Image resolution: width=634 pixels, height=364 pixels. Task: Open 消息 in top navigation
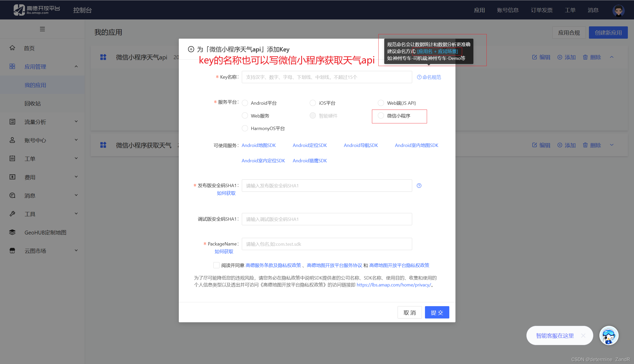click(x=593, y=10)
